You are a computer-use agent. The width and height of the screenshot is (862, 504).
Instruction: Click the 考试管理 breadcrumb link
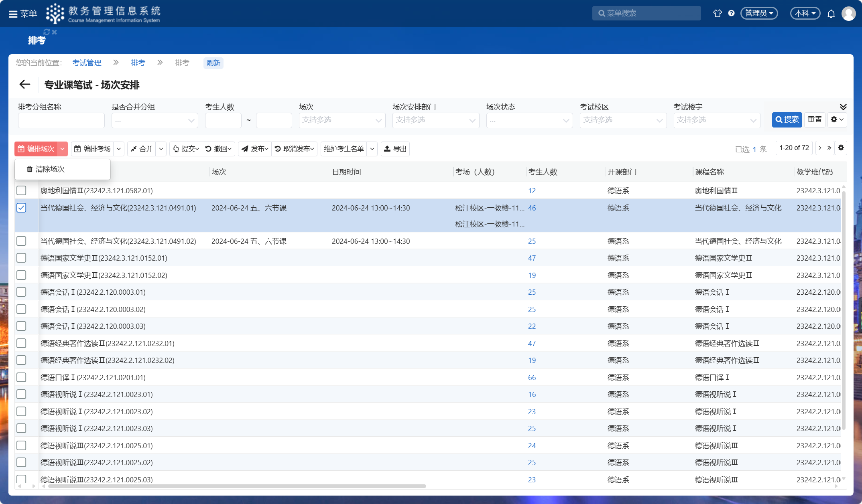coord(87,63)
